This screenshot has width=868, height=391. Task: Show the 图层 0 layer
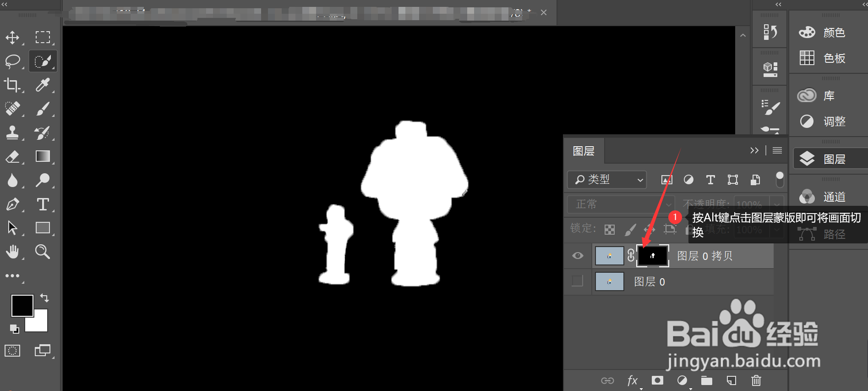click(x=578, y=281)
